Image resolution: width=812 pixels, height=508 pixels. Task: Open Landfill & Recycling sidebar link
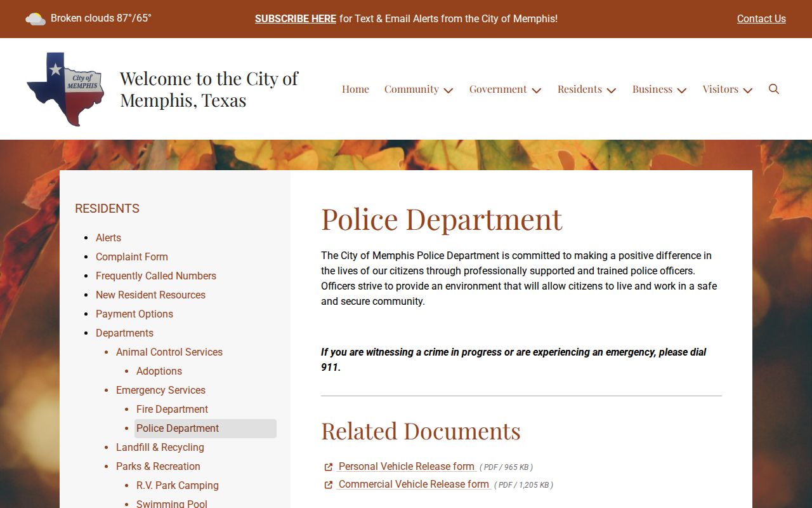[x=160, y=447]
